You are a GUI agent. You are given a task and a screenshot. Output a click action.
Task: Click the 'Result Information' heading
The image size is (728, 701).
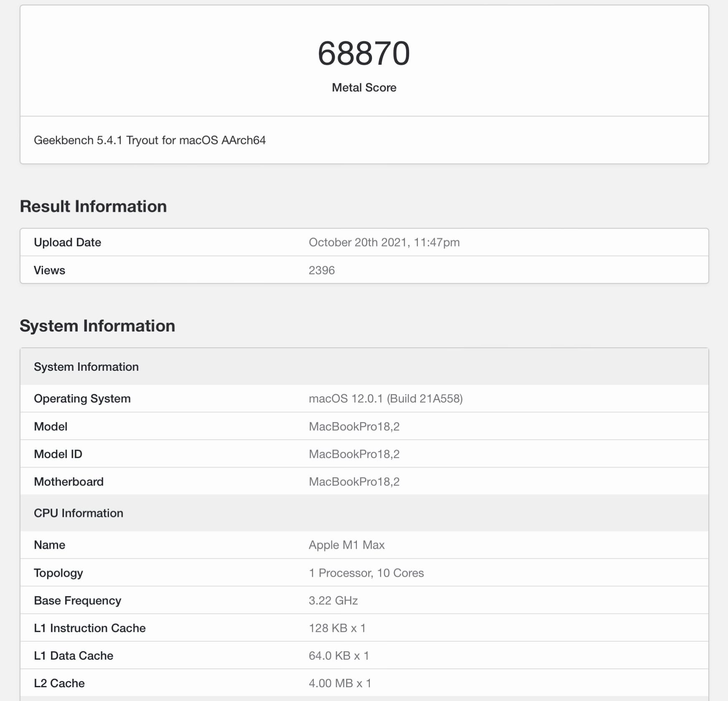pyautogui.click(x=94, y=206)
